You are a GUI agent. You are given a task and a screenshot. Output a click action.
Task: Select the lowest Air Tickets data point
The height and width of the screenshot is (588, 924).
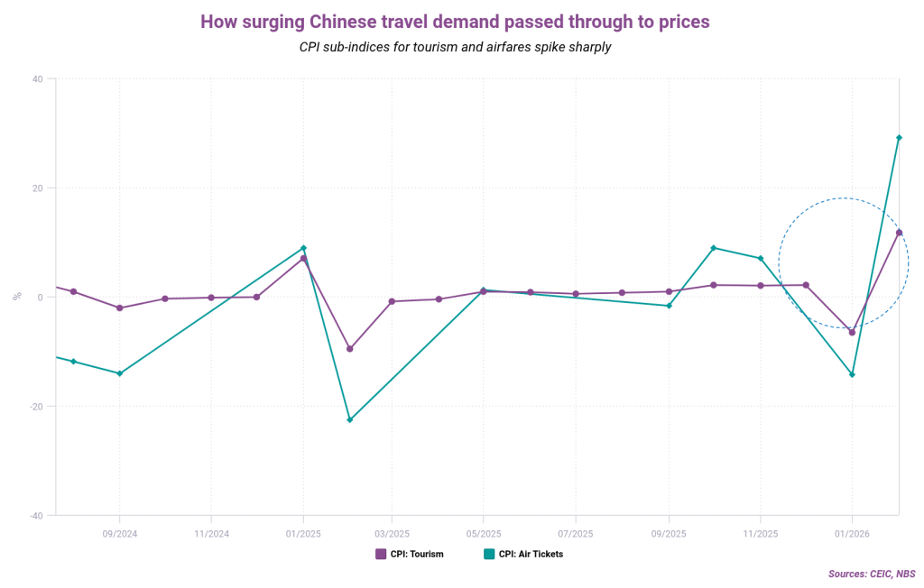350,420
